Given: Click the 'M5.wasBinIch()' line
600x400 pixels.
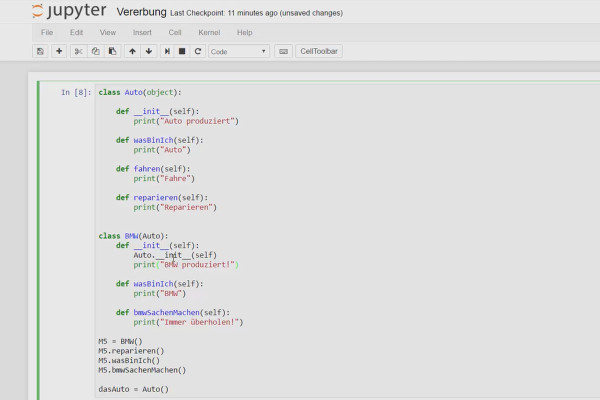Looking at the screenshot, I should (x=129, y=360).
